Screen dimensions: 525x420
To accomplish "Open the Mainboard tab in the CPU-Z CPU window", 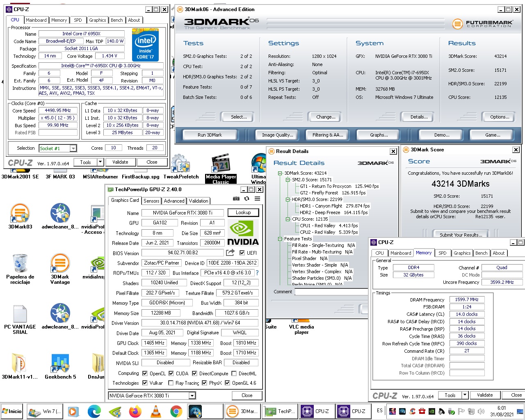I will [36, 20].
